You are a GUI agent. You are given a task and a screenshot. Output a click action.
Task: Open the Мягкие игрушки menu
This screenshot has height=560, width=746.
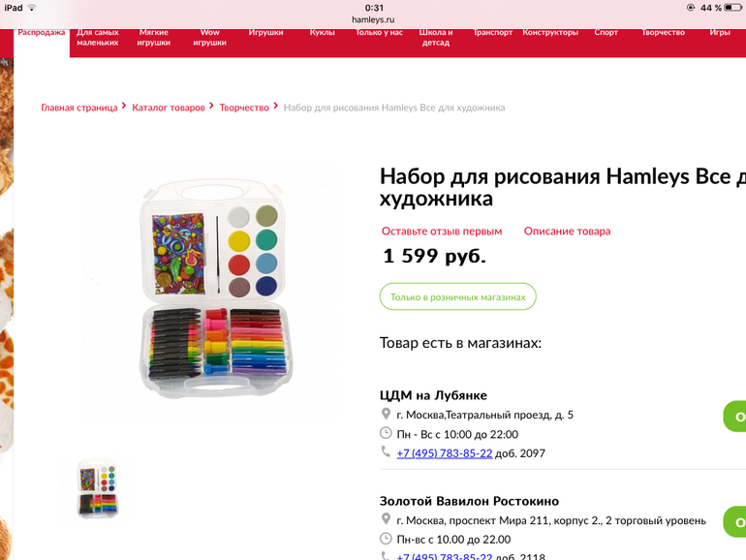[x=154, y=37]
